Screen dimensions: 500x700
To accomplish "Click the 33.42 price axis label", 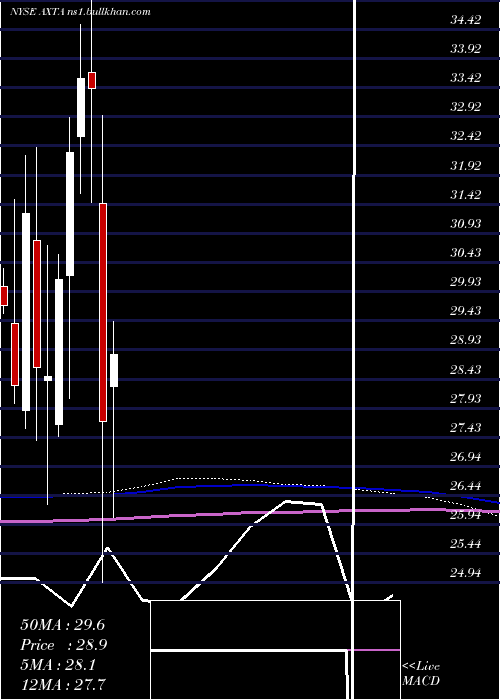I will 466,78.
